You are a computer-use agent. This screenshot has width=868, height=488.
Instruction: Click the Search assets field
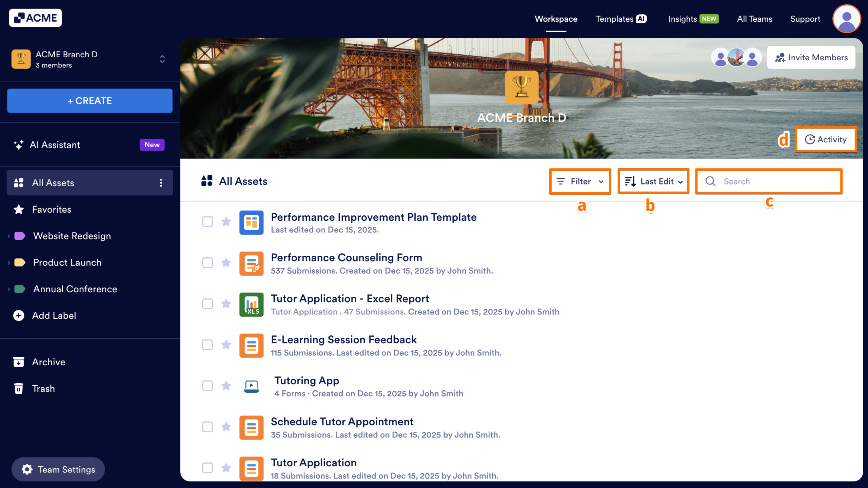point(768,181)
